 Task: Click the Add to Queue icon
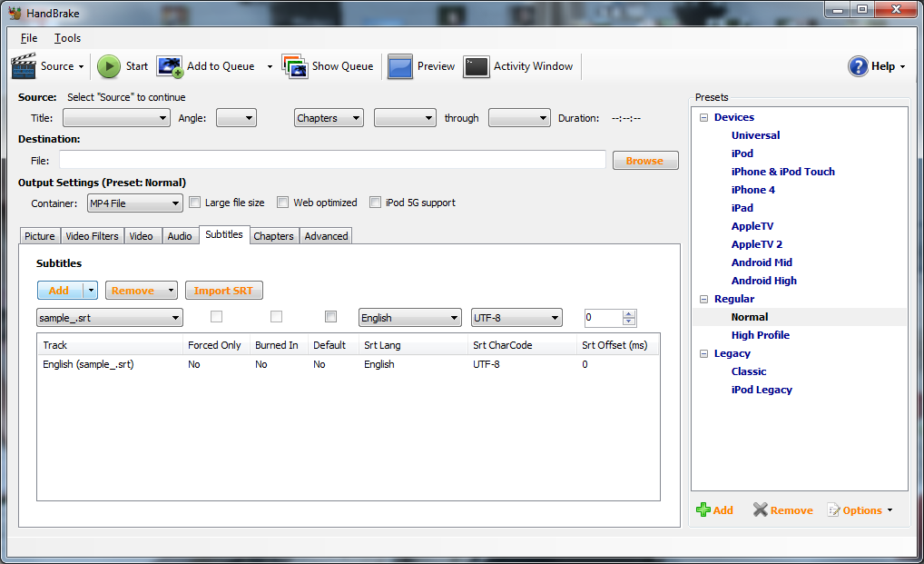coord(170,66)
